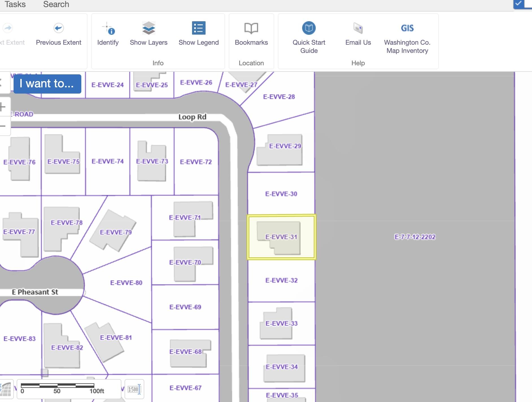The height and width of the screenshot is (402, 532).
Task: Open the Bookmarks tool
Action: (251, 28)
